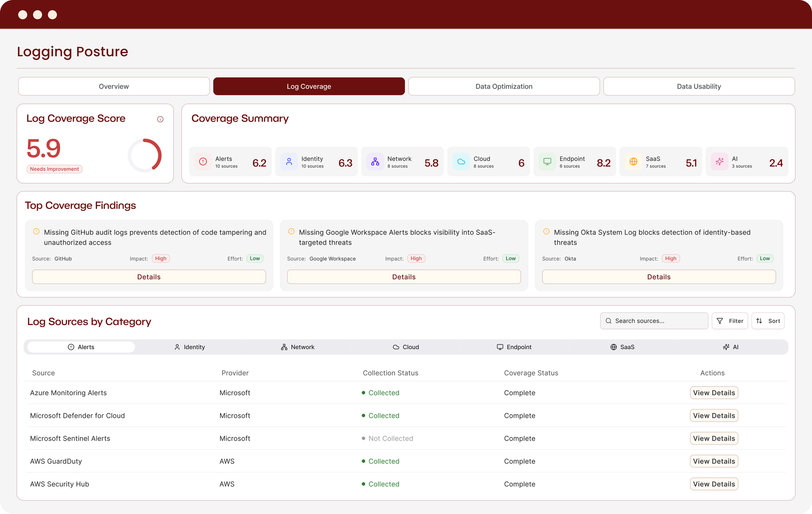
Task: Click the info icon beside Log Coverage Score
Action: tap(160, 119)
